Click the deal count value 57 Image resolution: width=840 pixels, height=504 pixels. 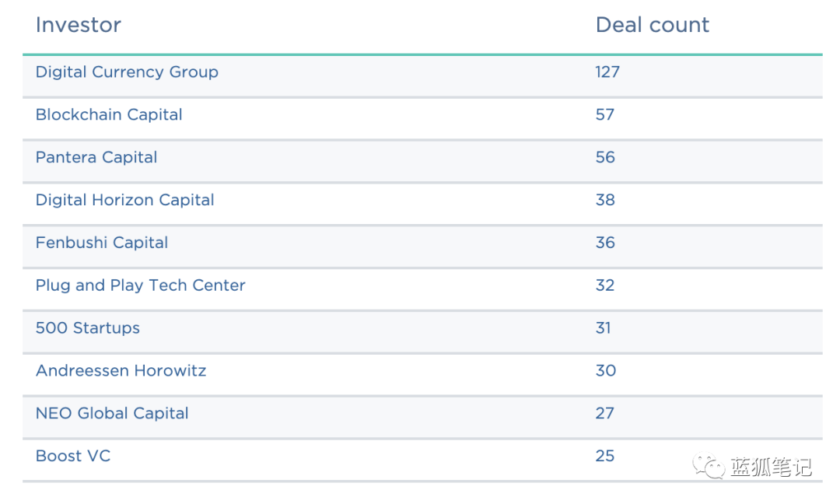coord(605,115)
